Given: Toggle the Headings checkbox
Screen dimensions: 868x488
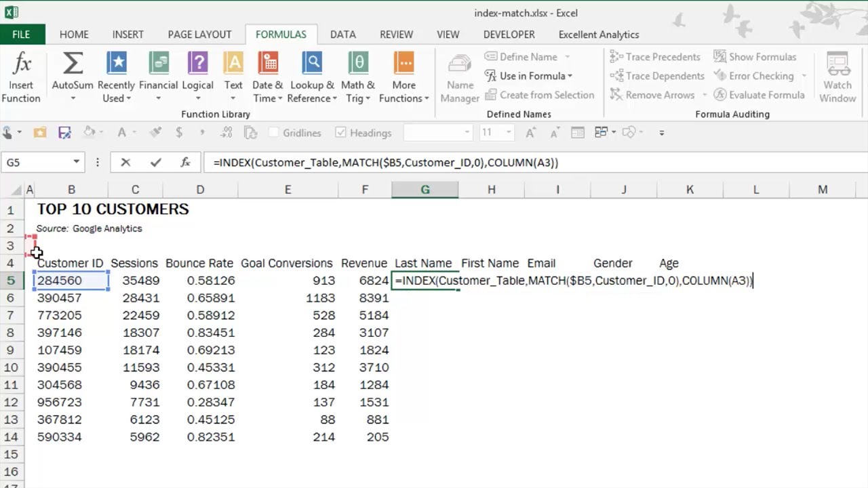Looking at the screenshot, I should click(x=340, y=133).
